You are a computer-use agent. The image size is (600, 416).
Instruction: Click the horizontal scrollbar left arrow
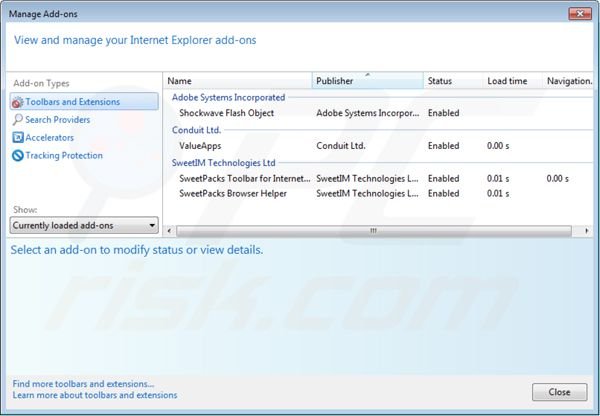tap(169, 231)
